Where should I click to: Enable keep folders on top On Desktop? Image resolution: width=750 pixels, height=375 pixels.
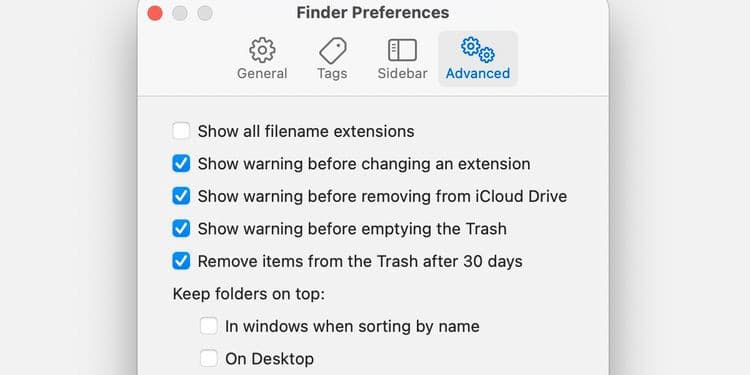(209, 358)
